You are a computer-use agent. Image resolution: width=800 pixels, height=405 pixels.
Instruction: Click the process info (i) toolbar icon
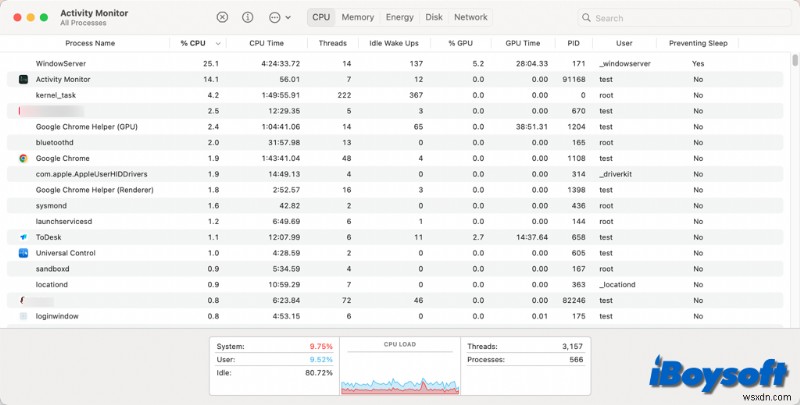tap(247, 17)
